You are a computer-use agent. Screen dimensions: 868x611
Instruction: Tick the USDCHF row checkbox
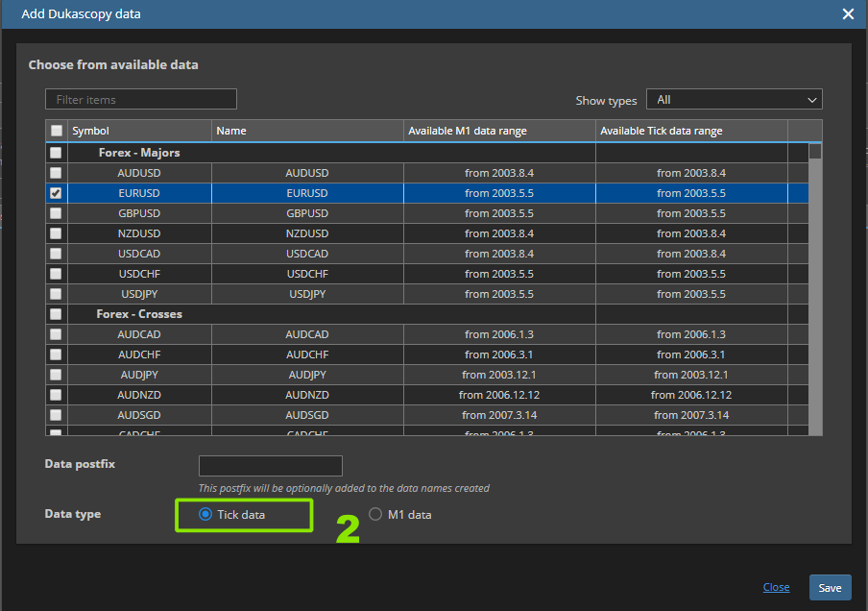(x=56, y=274)
